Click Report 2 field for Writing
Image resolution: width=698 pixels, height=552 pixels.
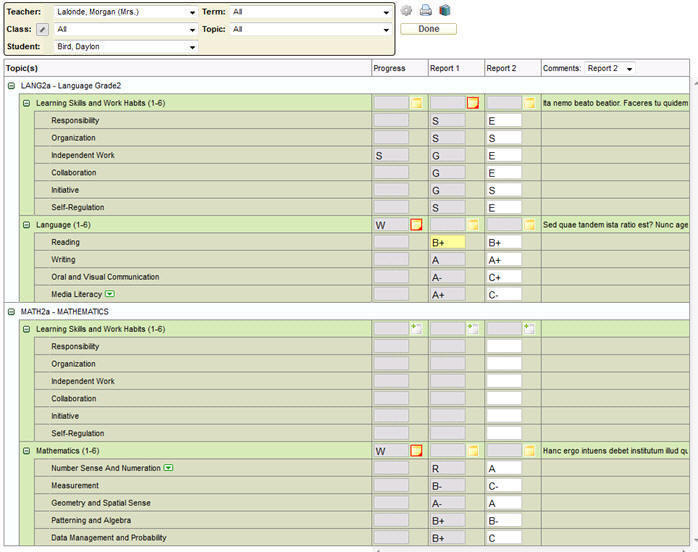[504, 260]
